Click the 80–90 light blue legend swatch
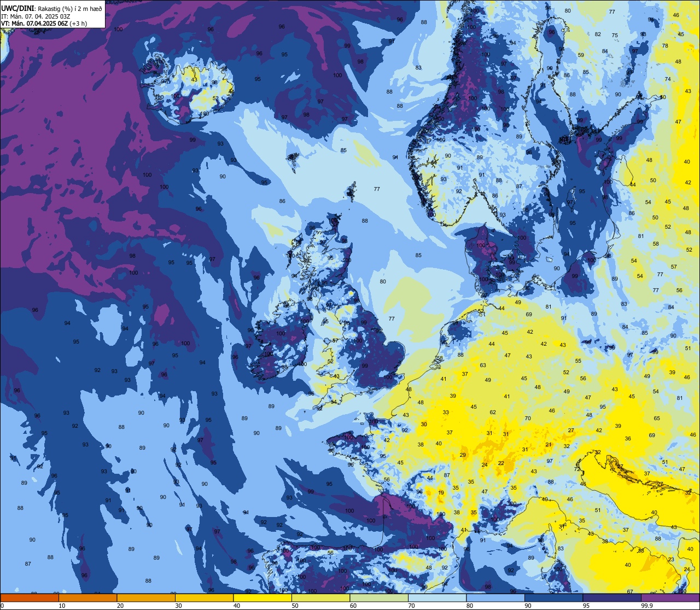Image resolution: width=700 pixels, height=610 pixels. (x=495, y=597)
